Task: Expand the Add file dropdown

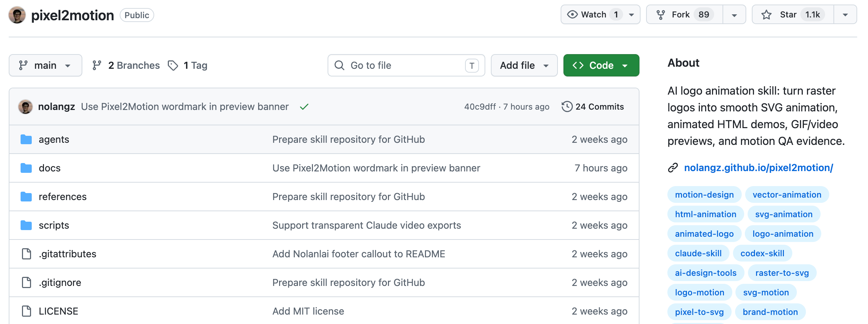Action: 524,65
